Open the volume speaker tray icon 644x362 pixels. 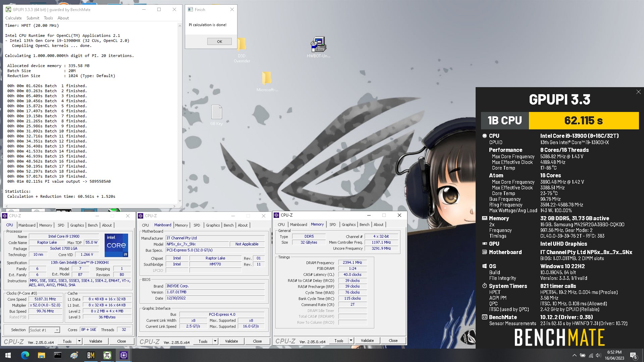tap(598, 355)
